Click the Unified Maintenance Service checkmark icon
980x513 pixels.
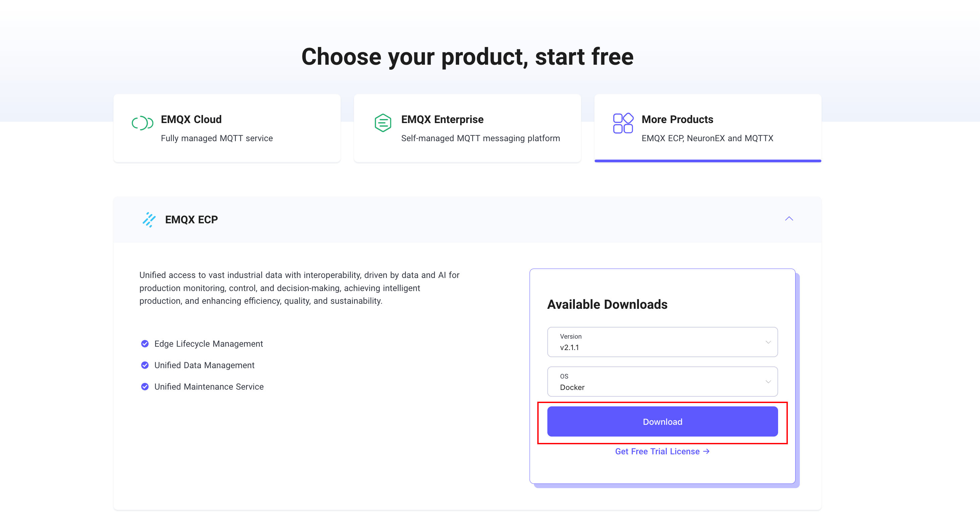point(145,386)
